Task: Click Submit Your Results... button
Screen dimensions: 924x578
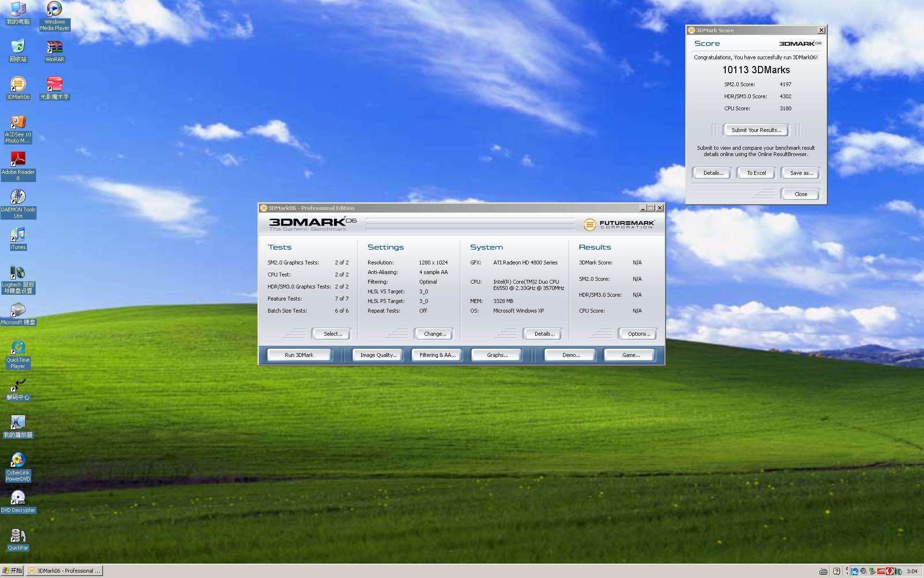Action: point(756,130)
